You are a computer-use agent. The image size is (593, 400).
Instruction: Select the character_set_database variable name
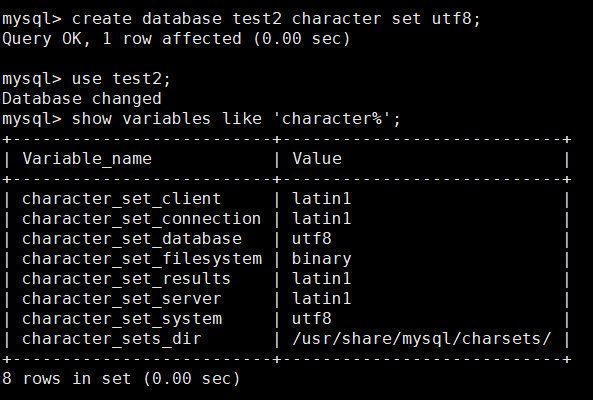tap(132, 239)
